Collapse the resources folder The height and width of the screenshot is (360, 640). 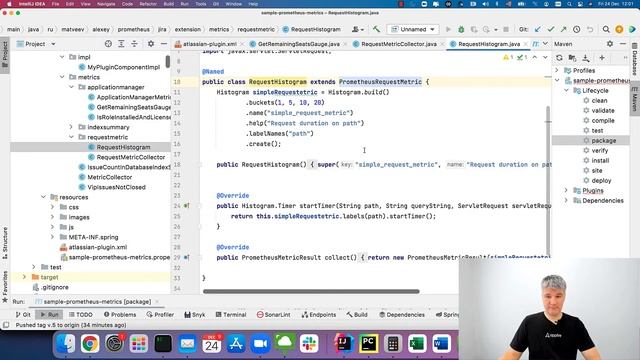43,197
